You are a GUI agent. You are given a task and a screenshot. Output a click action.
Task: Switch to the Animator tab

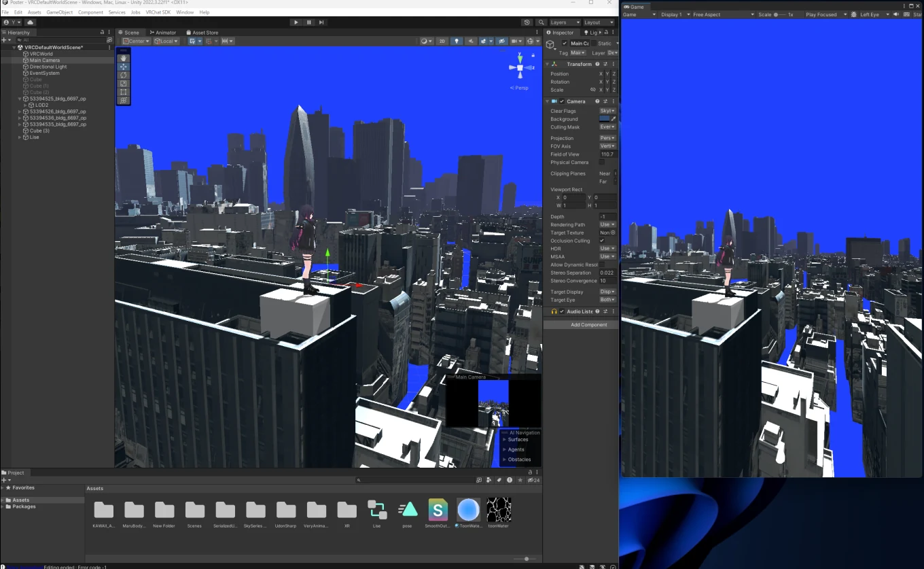[x=163, y=33]
